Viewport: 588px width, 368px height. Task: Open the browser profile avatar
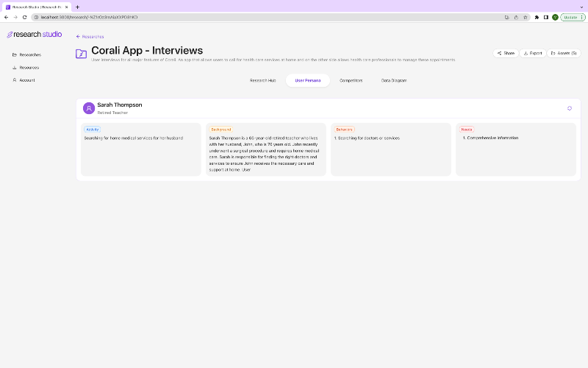(x=555, y=17)
